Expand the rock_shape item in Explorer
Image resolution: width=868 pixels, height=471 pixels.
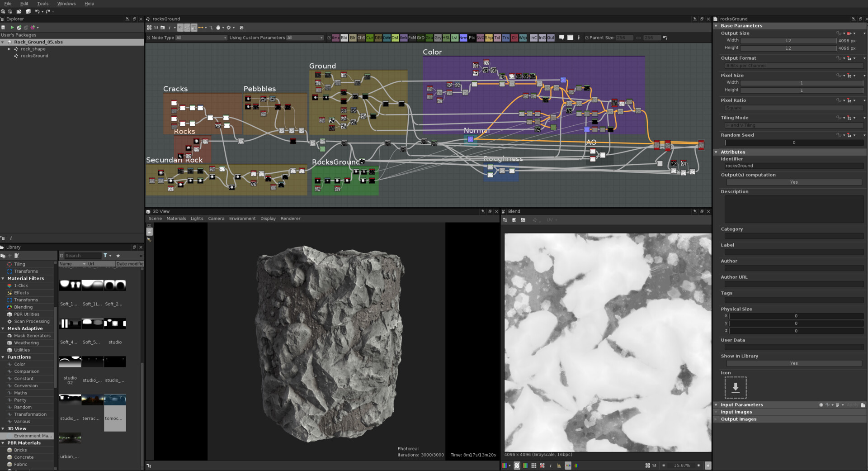(9, 49)
